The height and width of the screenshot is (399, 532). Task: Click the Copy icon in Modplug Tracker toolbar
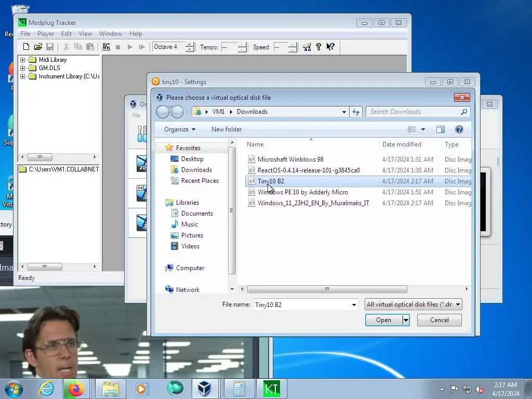tap(78, 47)
